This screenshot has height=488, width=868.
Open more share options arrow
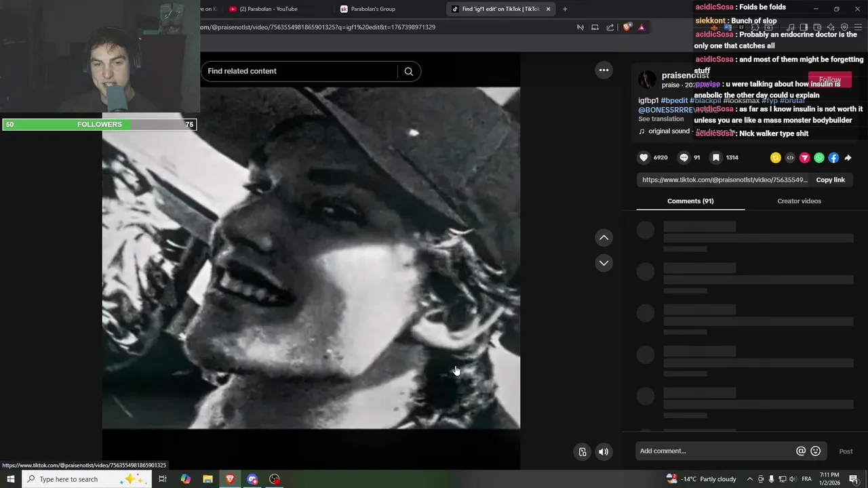848,158
